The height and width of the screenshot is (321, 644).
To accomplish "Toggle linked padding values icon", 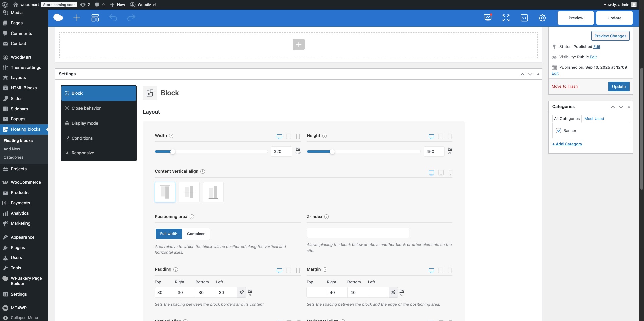I will pos(241,292).
